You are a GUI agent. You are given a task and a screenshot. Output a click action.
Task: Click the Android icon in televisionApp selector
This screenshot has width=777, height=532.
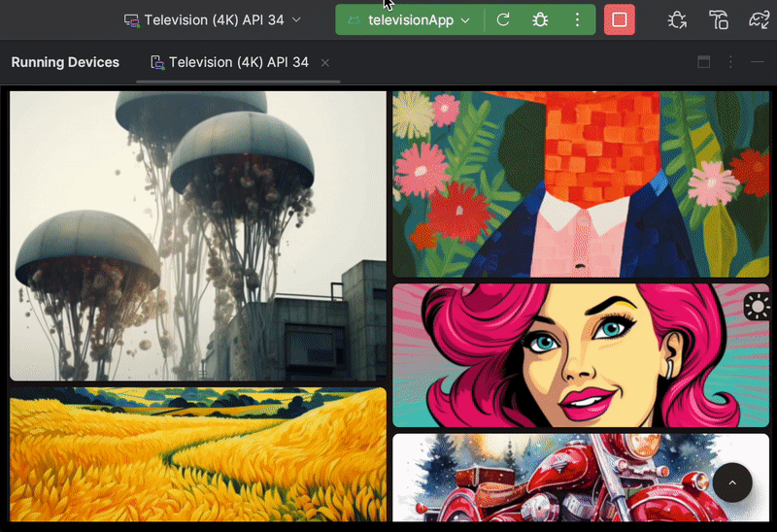[x=354, y=20]
